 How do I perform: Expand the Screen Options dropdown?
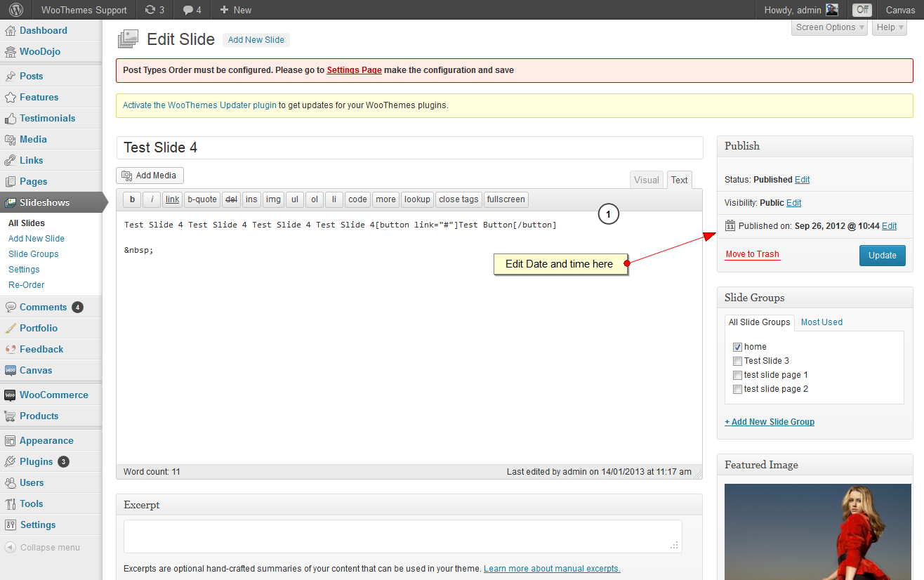click(x=830, y=27)
